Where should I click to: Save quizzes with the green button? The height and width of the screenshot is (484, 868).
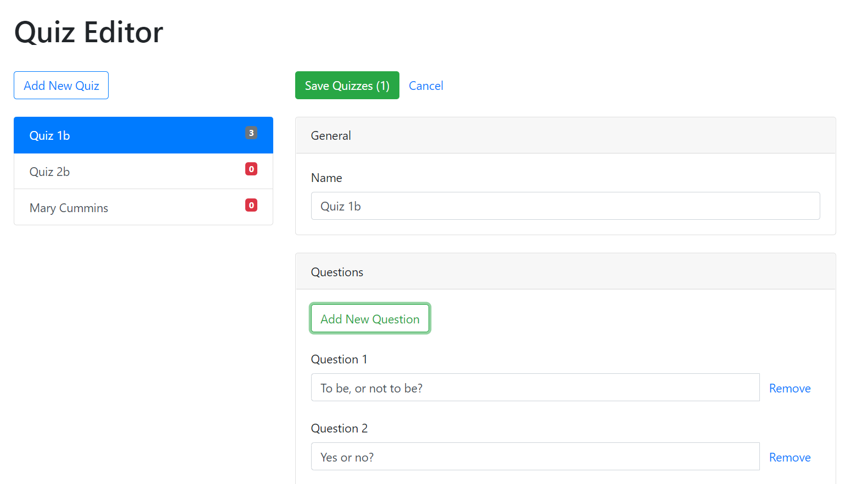tap(347, 86)
